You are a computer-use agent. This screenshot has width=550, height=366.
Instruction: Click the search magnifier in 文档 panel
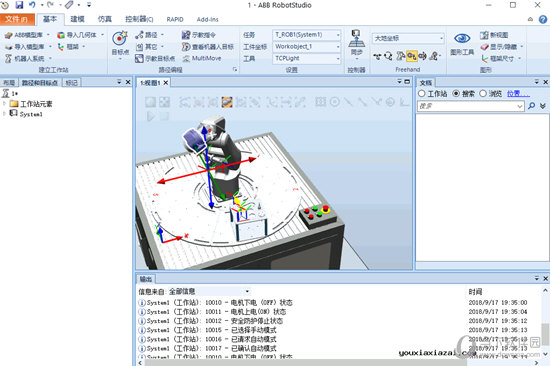tap(531, 106)
